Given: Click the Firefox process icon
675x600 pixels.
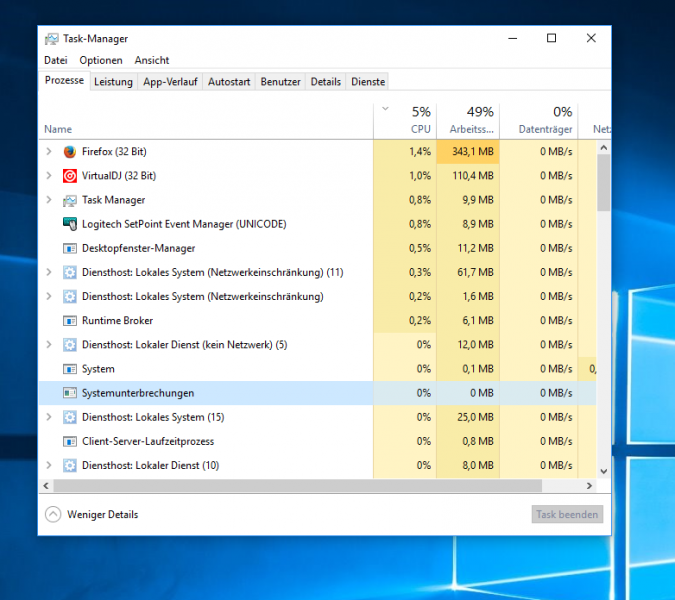Looking at the screenshot, I should tap(70, 152).
